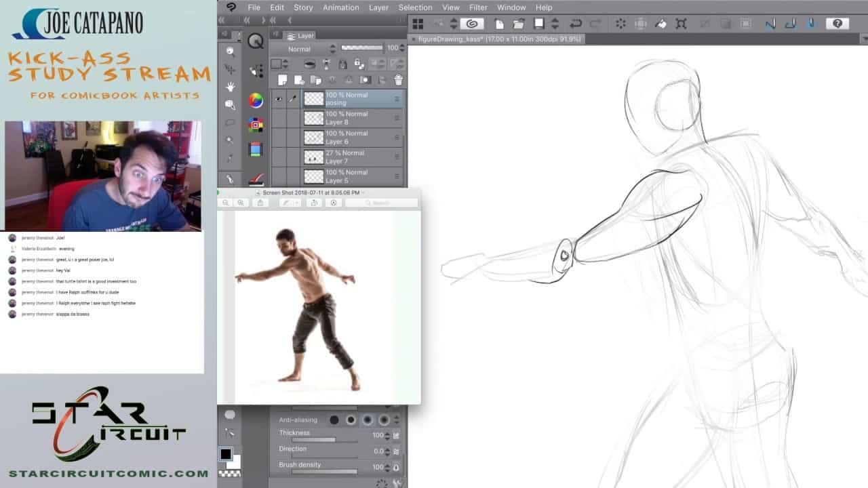Click the help question mark icon
Viewport: 868px width, 488px height.
837,24
